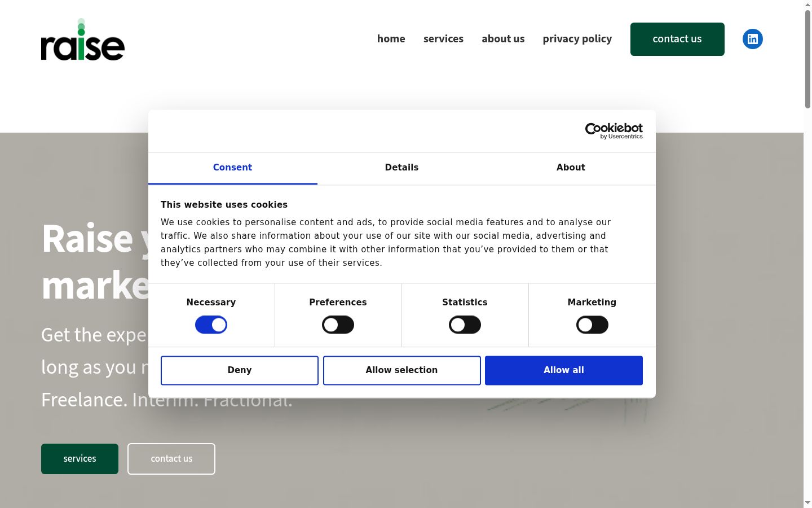
Task: Open the About tab
Action: [571, 168]
